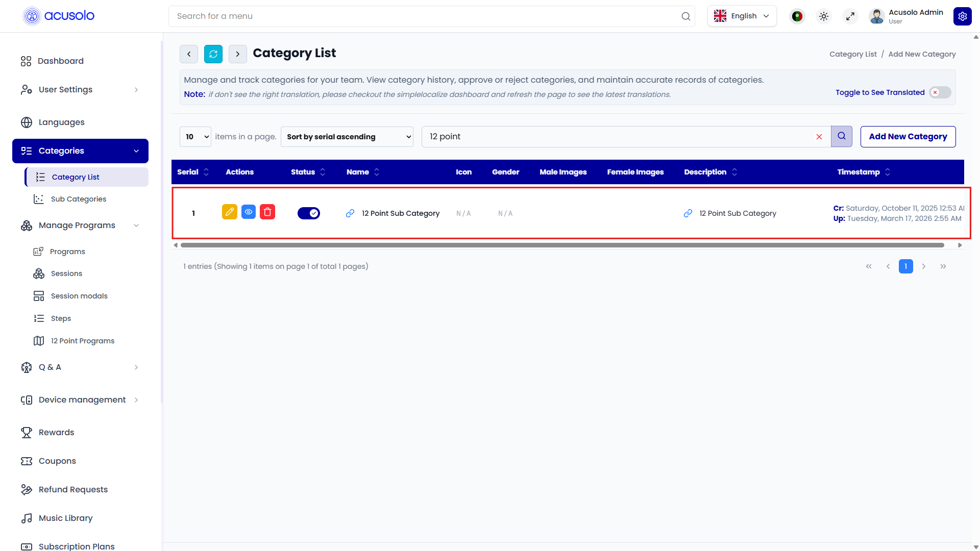The image size is (980, 551).
Task: Click link icon beside name 12 Point Sub Category
Action: [350, 213]
